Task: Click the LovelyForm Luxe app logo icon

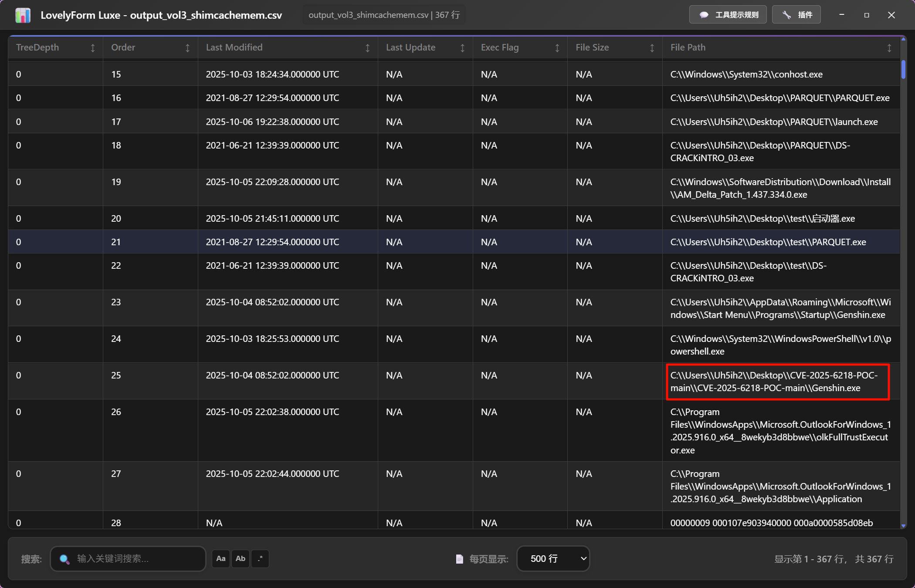Action: click(23, 15)
